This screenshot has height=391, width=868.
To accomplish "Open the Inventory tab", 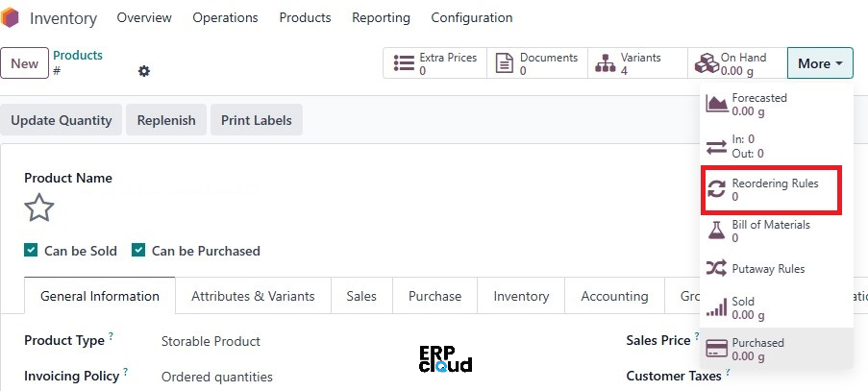I will click(521, 296).
